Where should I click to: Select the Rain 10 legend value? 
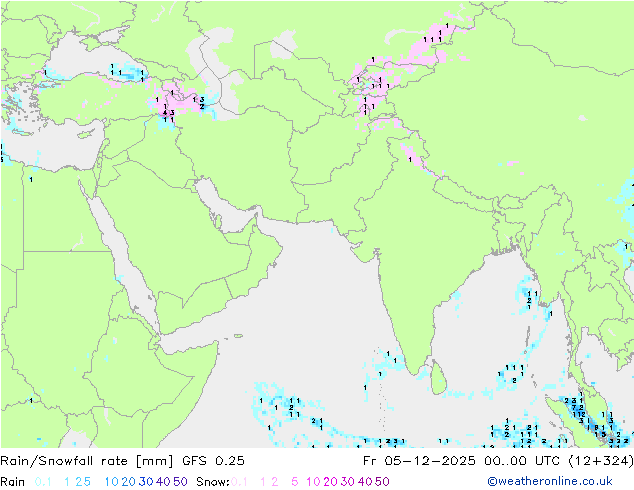112,482
